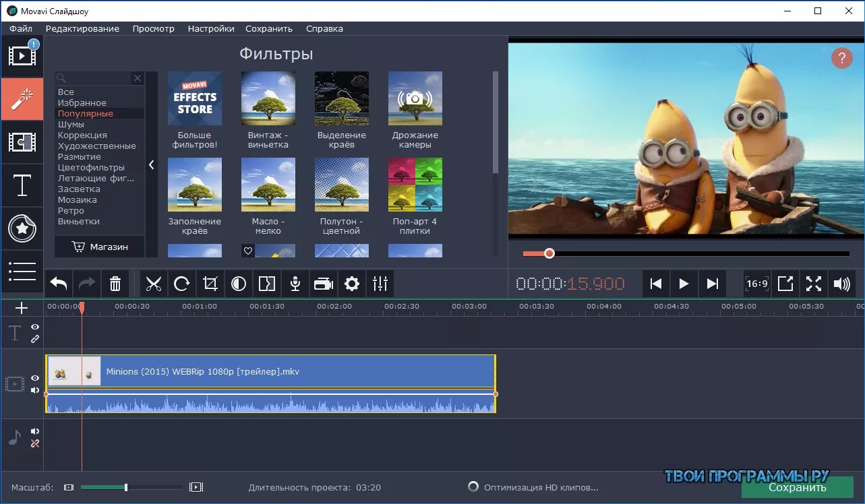Skip to previous frame
The height and width of the screenshot is (504, 865).
(x=655, y=284)
